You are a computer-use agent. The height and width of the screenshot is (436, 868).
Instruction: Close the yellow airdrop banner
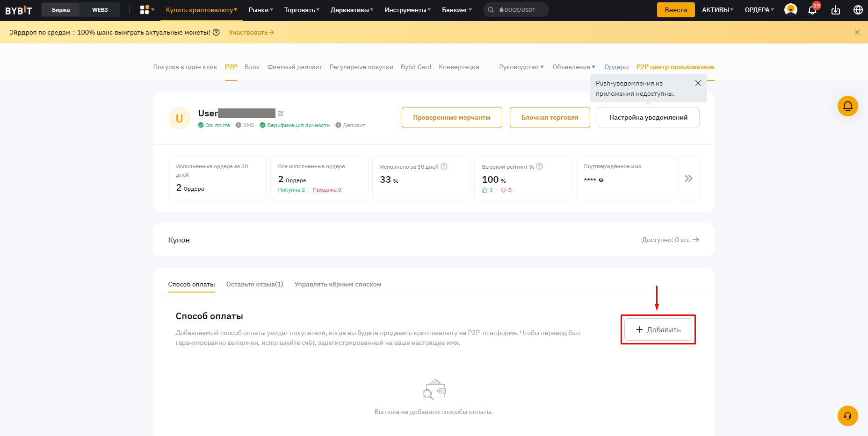(x=857, y=32)
